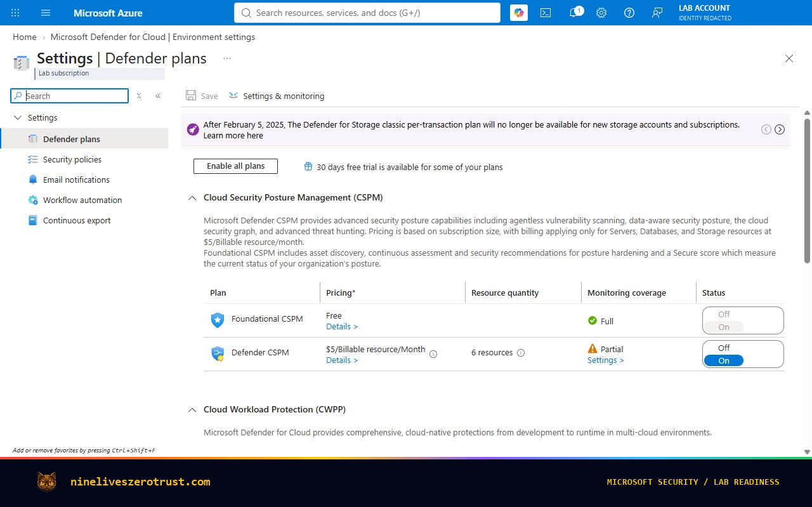
Task: Click the sidebar Search input
Action: coord(70,96)
